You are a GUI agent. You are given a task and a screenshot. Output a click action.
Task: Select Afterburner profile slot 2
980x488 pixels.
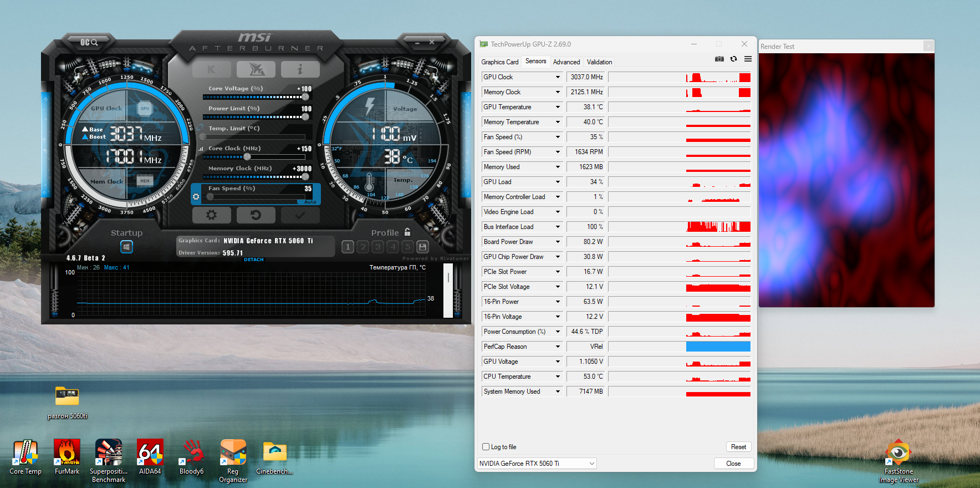[363, 247]
